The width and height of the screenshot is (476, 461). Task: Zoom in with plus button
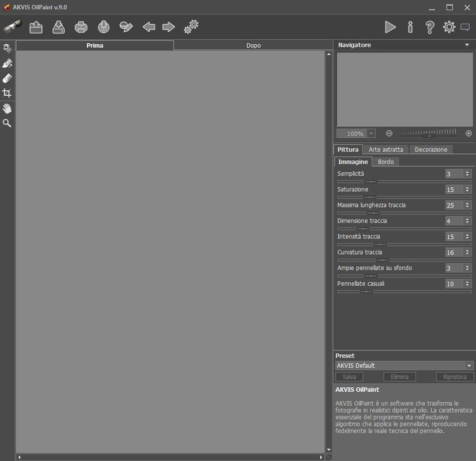point(469,133)
